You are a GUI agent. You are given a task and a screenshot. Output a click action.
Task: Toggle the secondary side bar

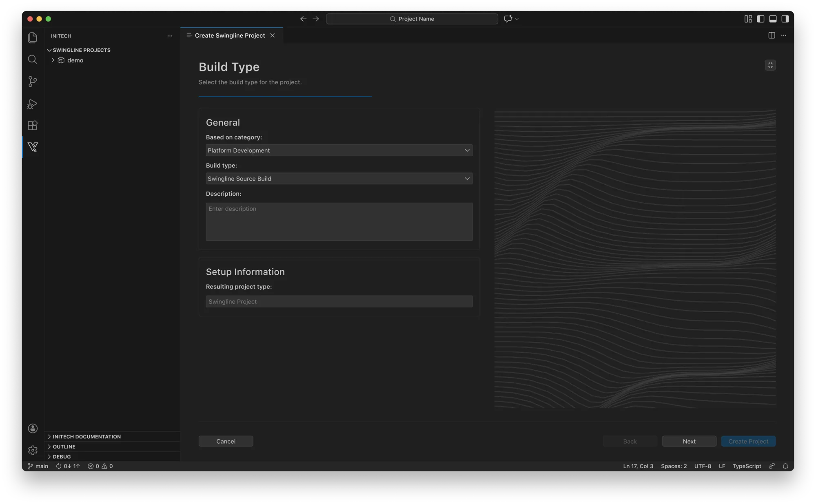(785, 19)
